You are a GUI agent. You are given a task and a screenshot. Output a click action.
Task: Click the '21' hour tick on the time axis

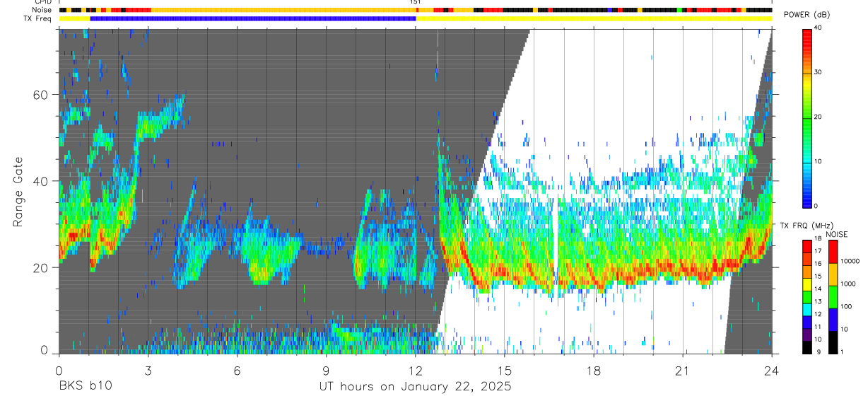coord(683,371)
